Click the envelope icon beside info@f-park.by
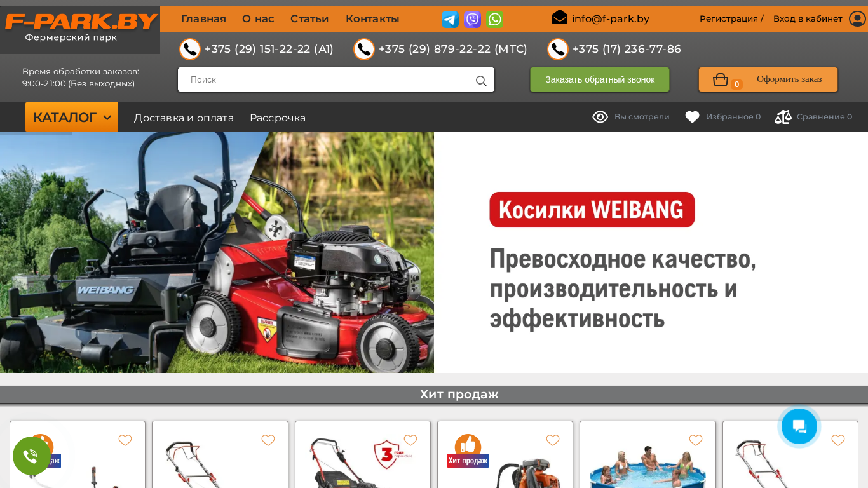This screenshot has height=488, width=868. point(560,17)
